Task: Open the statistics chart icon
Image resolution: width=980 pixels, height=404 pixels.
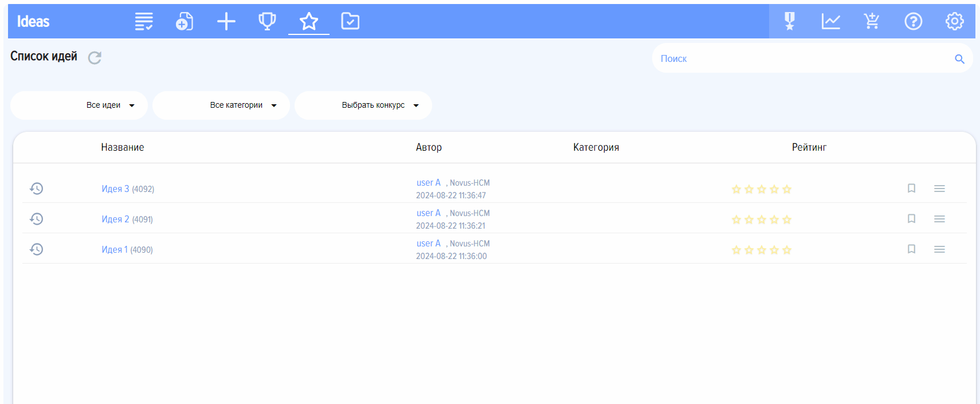Action: point(830,22)
